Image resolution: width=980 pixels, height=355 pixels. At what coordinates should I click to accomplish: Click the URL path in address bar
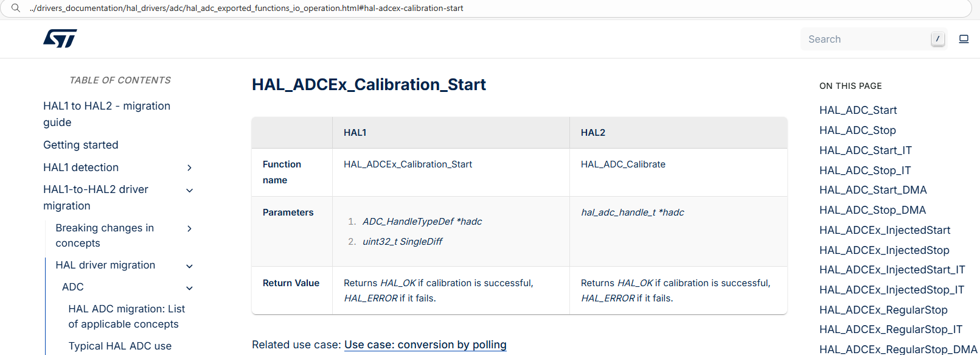(246, 9)
